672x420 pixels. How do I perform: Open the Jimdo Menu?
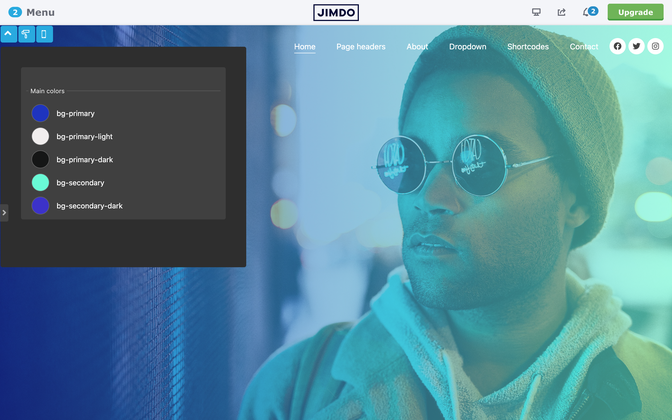click(32, 12)
